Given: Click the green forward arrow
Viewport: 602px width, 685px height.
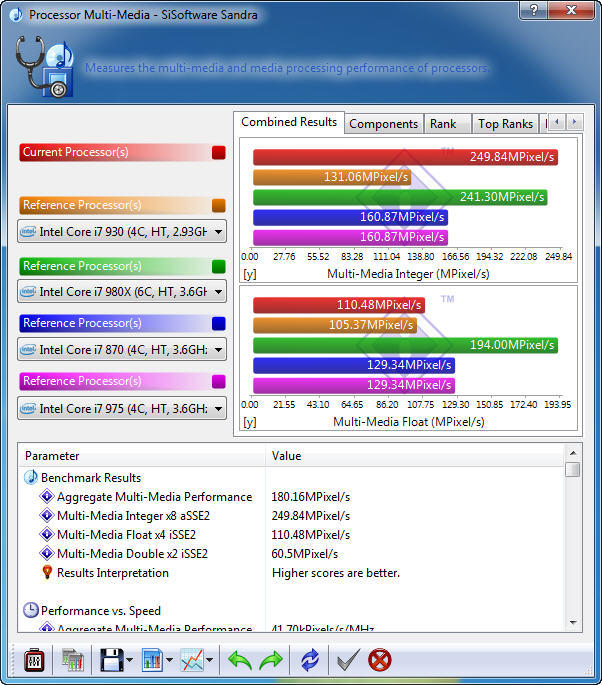Looking at the screenshot, I should coord(271,660).
